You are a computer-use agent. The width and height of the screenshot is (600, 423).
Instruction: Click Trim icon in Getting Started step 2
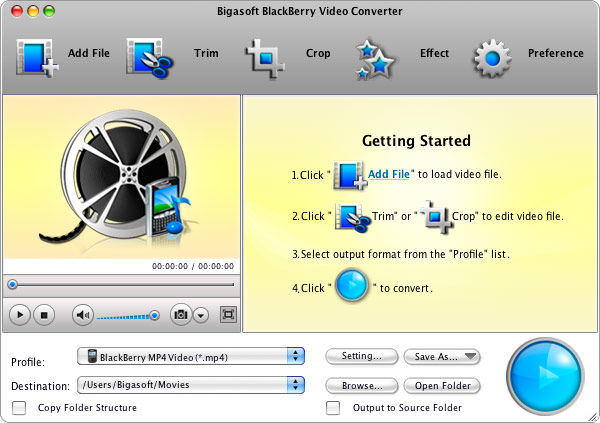tap(352, 217)
